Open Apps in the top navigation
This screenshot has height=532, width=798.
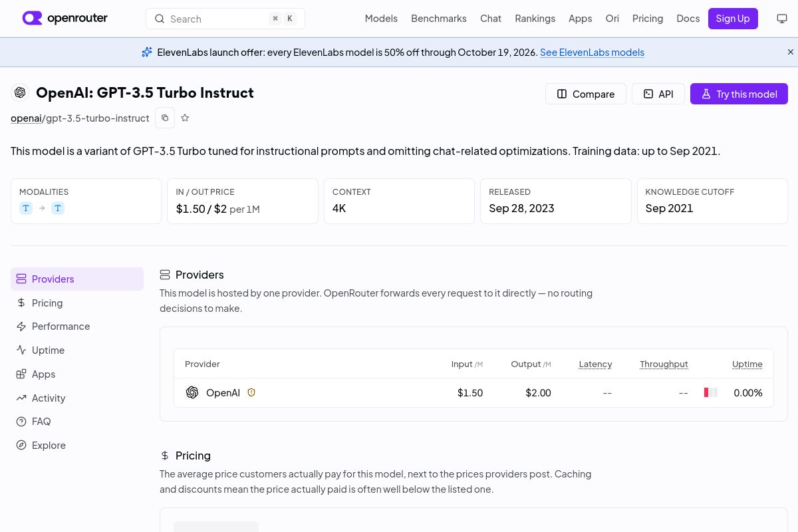(x=581, y=19)
